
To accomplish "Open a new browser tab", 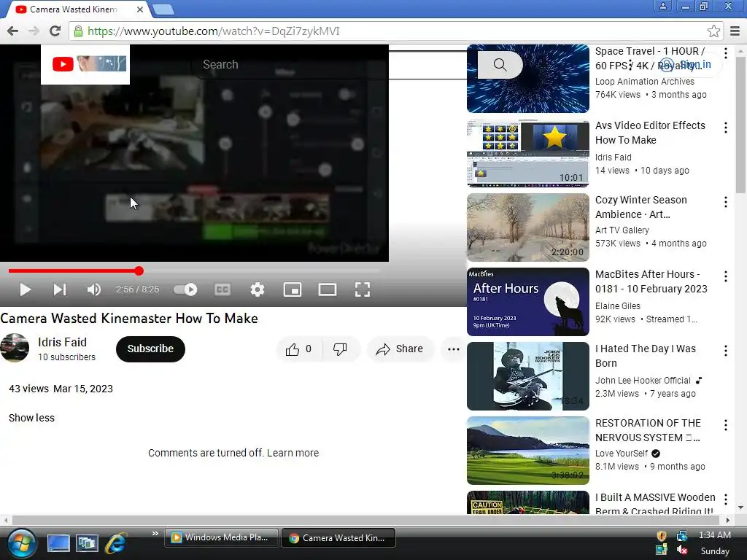I will (x=163, y=9).
